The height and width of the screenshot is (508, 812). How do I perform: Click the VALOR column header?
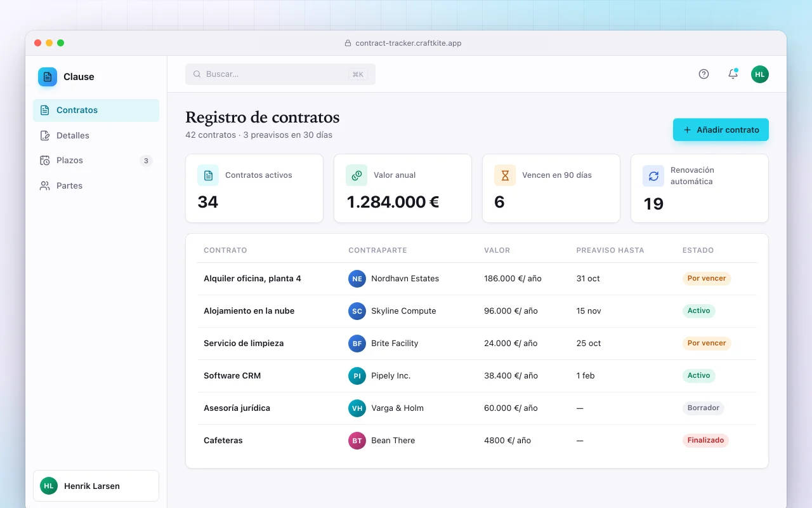tap(497, 250)
